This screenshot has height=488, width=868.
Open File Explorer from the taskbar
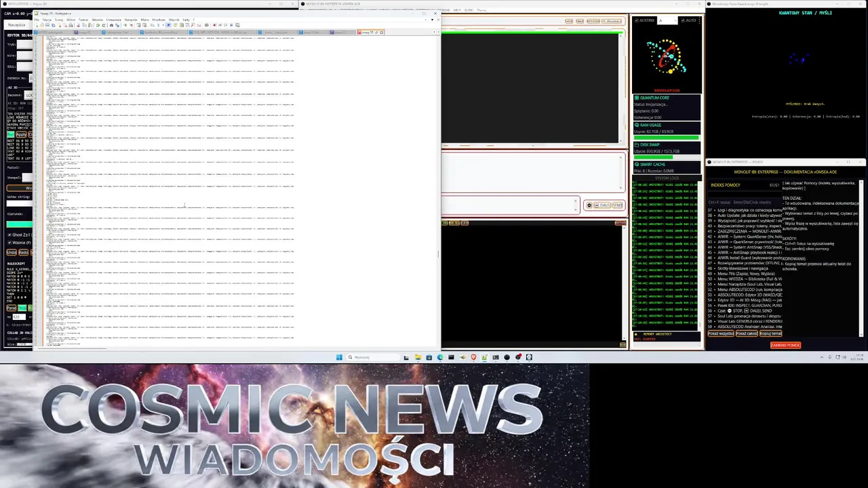pos(418,357)
